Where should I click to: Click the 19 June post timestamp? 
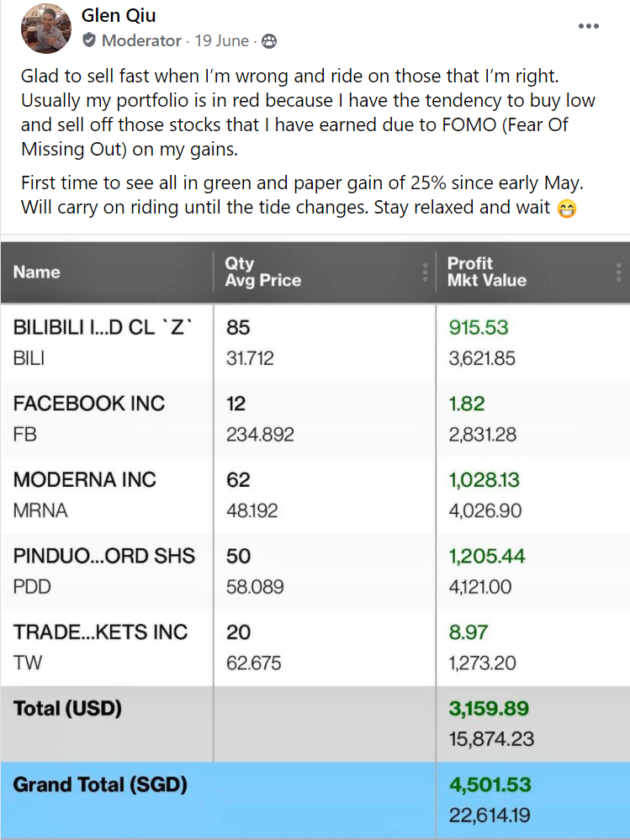tap(222, 40)
